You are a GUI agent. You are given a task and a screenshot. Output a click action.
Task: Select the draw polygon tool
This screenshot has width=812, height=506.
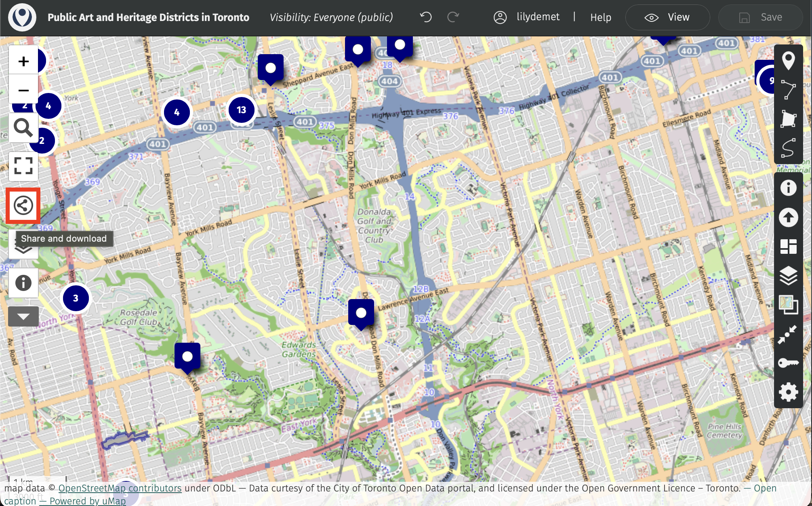coord(788,119)
